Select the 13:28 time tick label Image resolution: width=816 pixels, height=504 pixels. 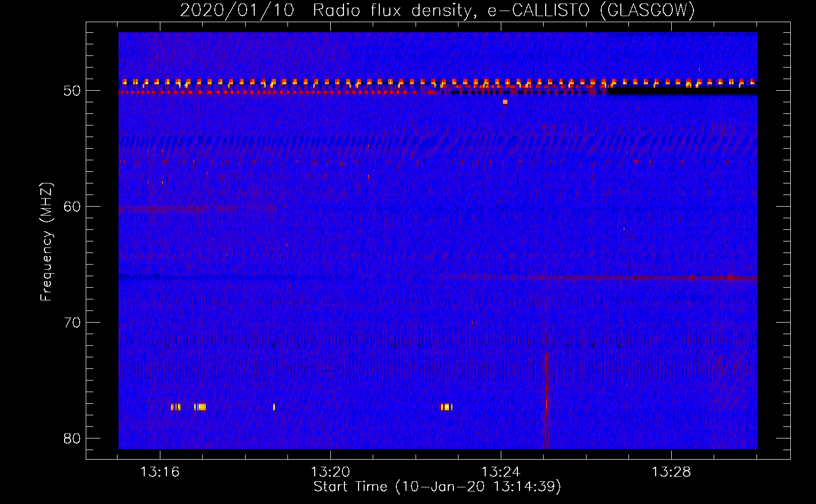[671, 472]
